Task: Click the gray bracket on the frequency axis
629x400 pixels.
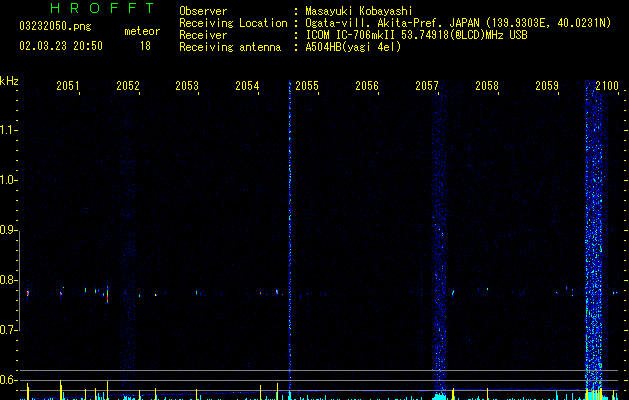Action: pyautogui.click(x=19, y=281)
